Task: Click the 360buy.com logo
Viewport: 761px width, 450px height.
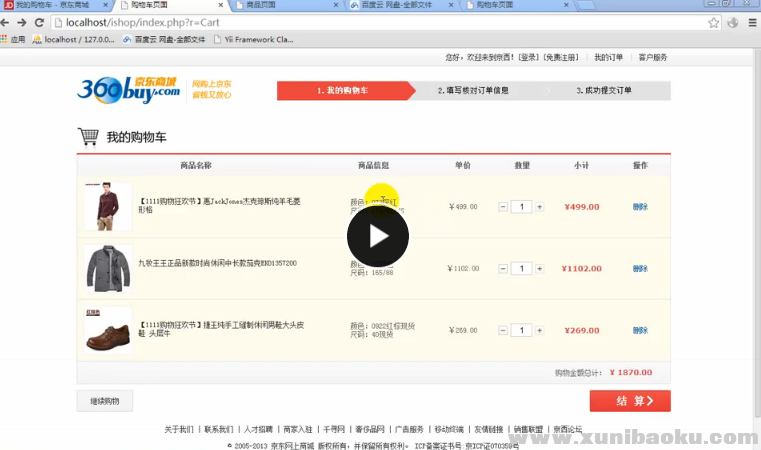Action: click(130, 90)
